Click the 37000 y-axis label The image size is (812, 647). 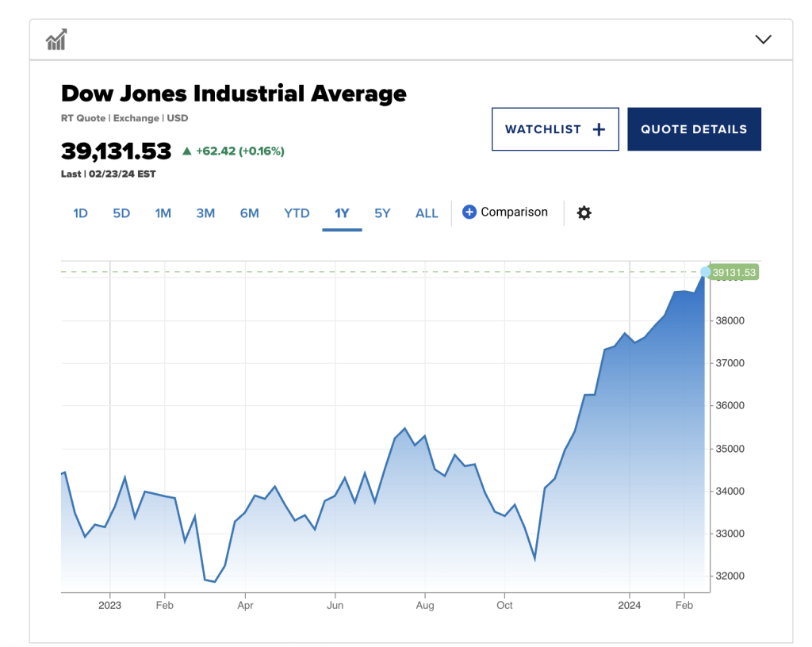click(x=730, y=363)
